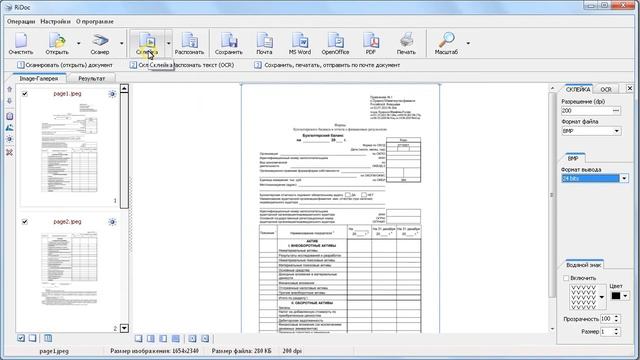
Task: Click the black Цвет color swatch
Action: (616, 296)
